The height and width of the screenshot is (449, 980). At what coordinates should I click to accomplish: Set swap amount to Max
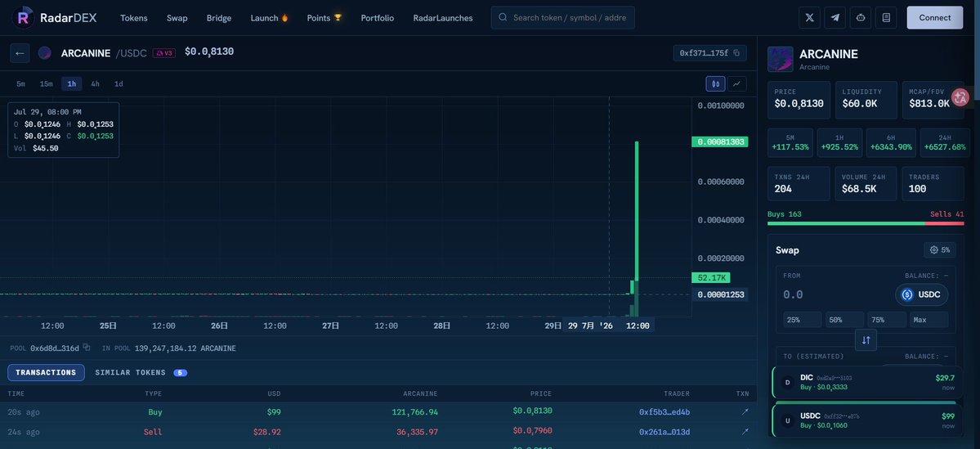929,320
